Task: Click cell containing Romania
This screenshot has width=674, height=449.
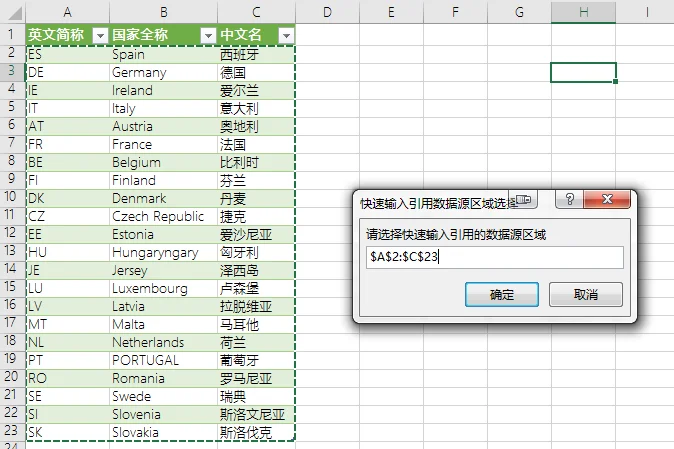Action: [163, 379]
